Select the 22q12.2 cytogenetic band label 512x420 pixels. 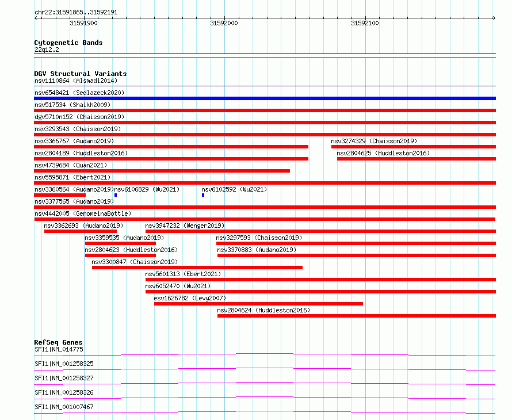click(47, 49)
